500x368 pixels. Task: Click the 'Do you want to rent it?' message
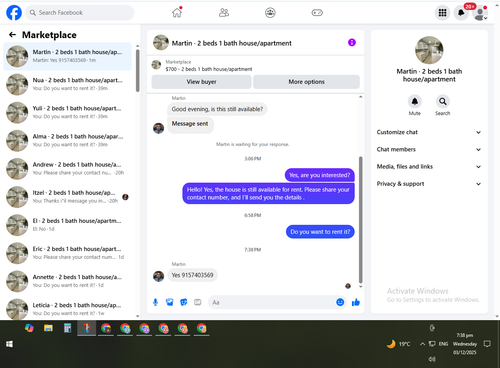click(x=320, y=232)
